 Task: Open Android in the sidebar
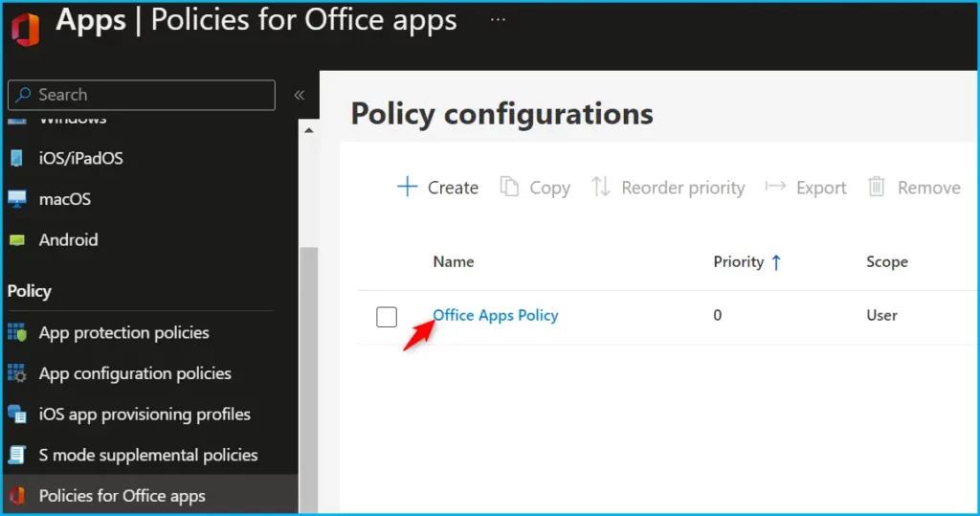click(68, 240)
